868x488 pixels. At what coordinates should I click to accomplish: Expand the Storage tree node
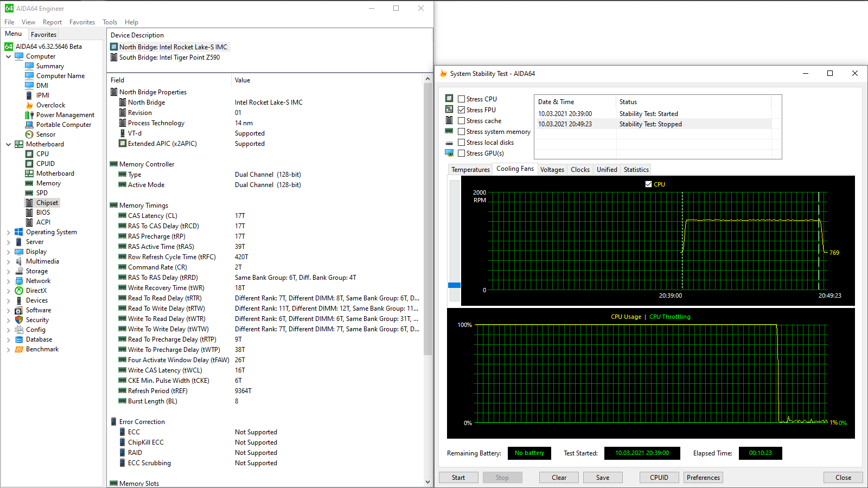(x=9, y=271)
